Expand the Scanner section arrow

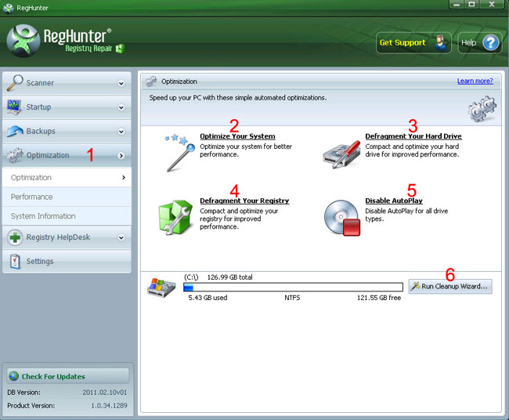coord(121,83)
